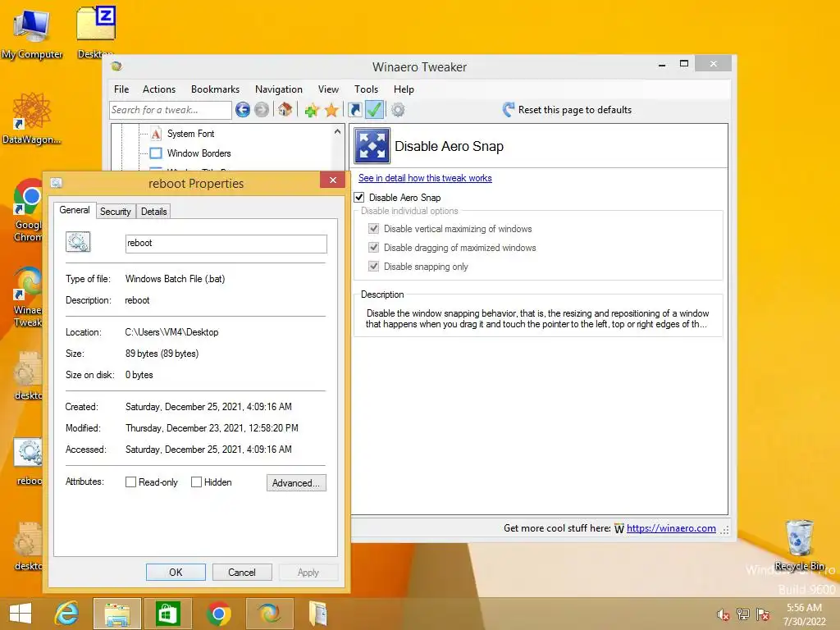This screenshot has width=840, height=630.
Task: Click the Disable Aero Snap page icon
Action: pyautogui.click(x=372, y=146)
